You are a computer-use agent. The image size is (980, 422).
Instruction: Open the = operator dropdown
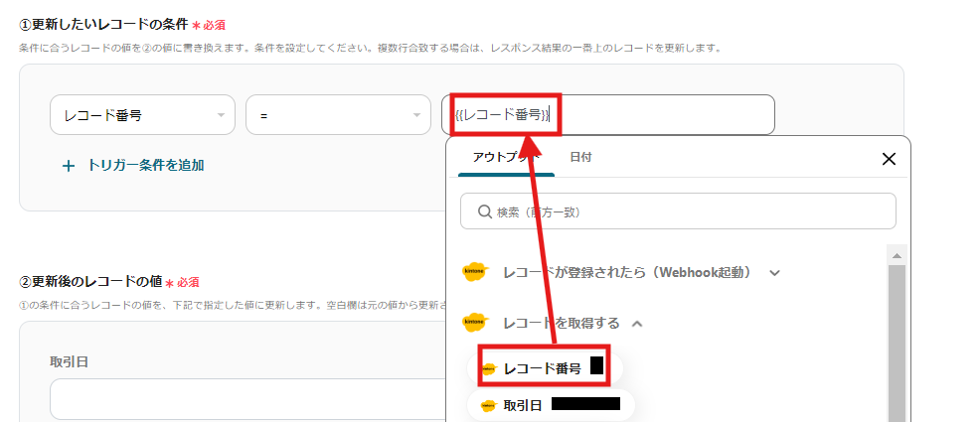pyautogui.click(x=338, y=115)
